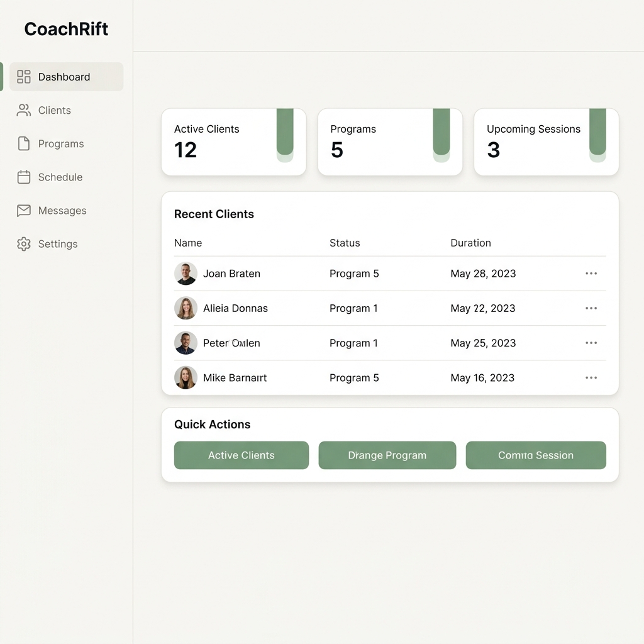Click Program 5 in Joan Braten's row

(354, 274)
